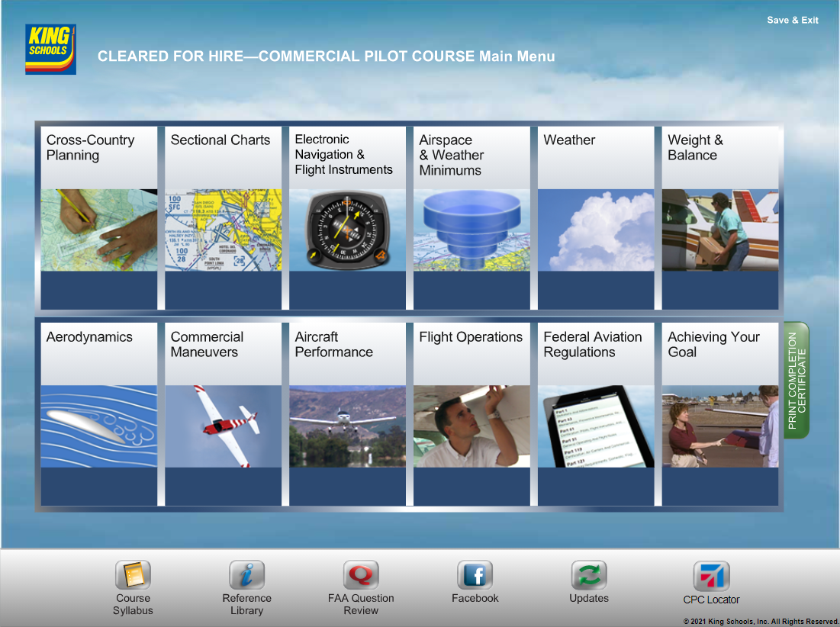
Task: Click the King Schools logo
Action: tap(50, 50)
